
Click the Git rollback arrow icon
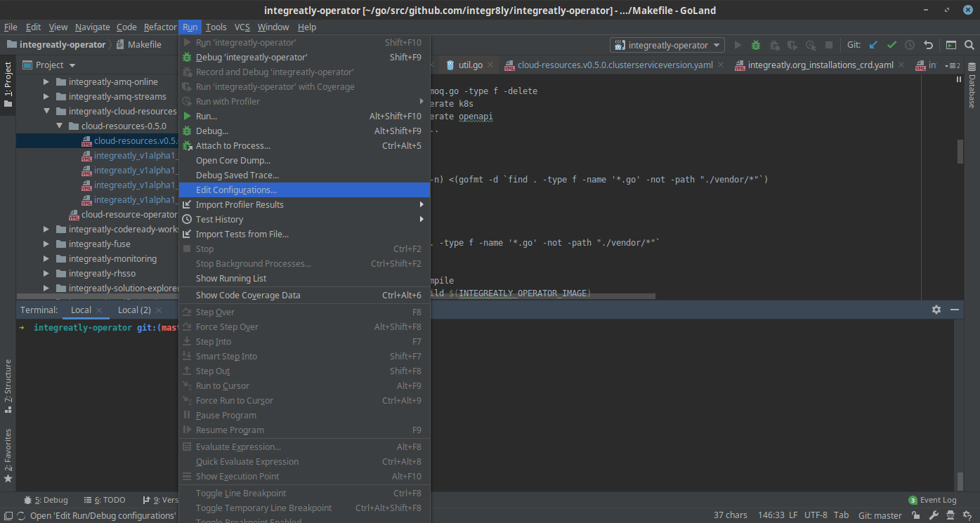928,45
